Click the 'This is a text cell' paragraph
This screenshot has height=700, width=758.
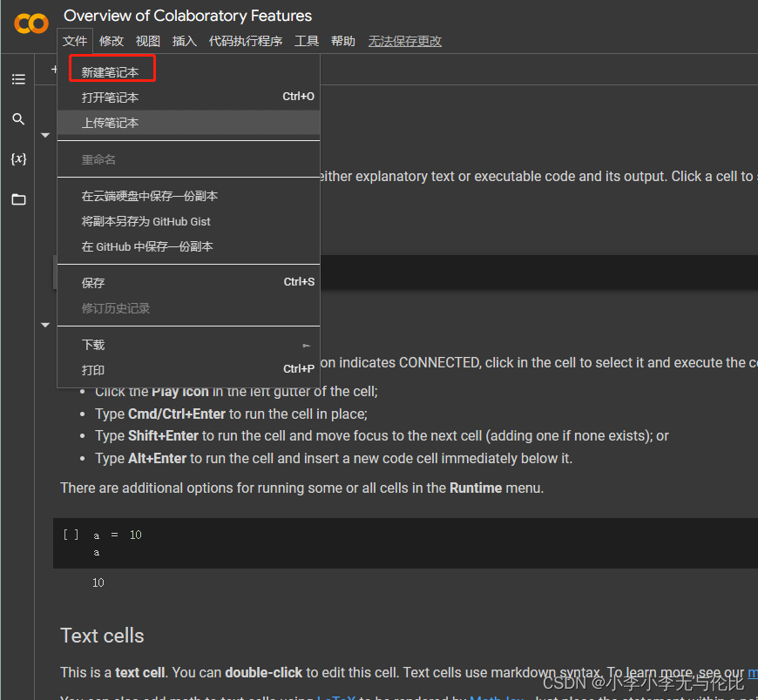pyautogui.click(x=409, y=672)
